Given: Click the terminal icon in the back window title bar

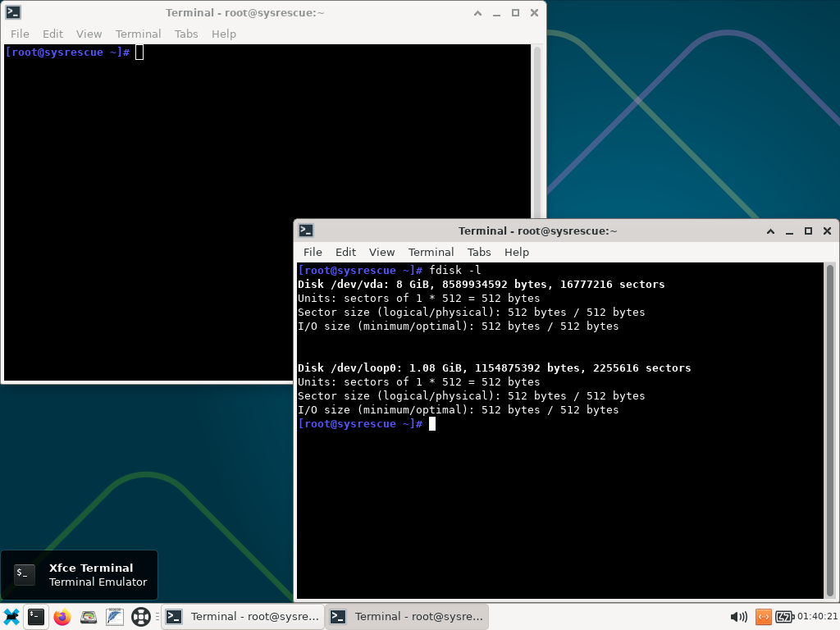Looking at the screenshot, I should tap(13, 12).
